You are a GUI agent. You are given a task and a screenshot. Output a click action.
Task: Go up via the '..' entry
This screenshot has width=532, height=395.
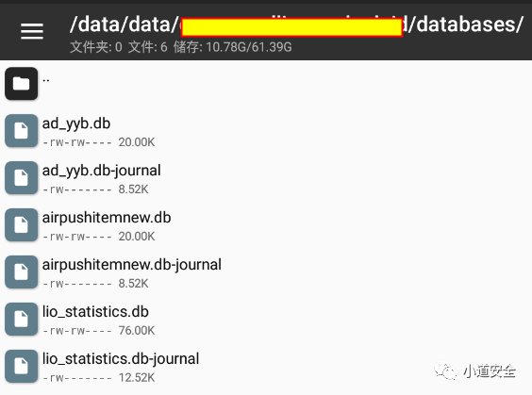pyautogui.click(x=46, y=80)
